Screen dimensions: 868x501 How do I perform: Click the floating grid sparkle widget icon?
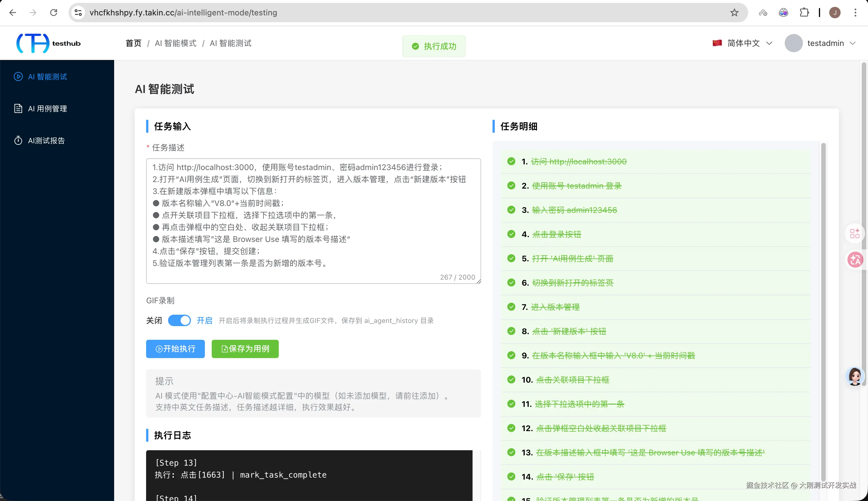click(x=855, y=233)
